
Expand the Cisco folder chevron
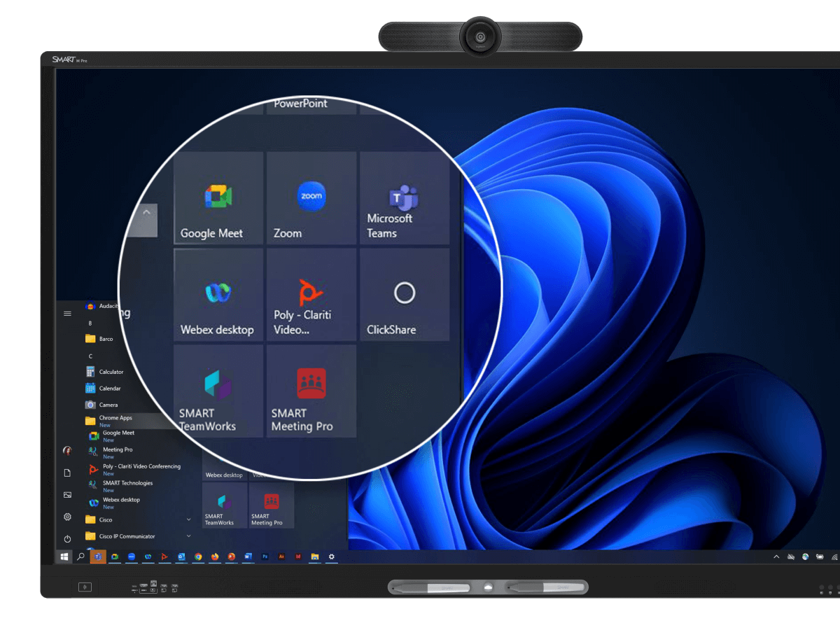[x=188, y=519]
